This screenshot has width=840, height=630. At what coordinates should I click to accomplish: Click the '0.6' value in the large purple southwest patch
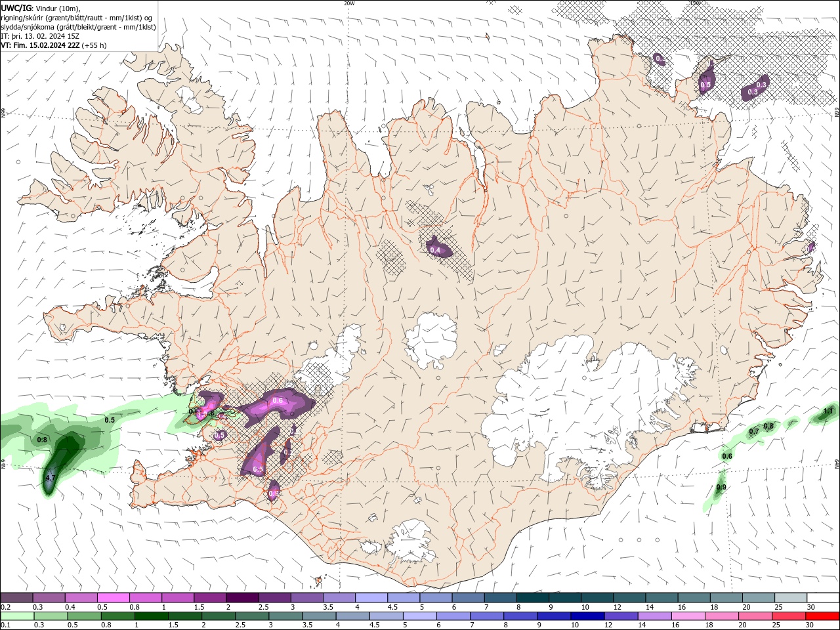tap(278, 400)
